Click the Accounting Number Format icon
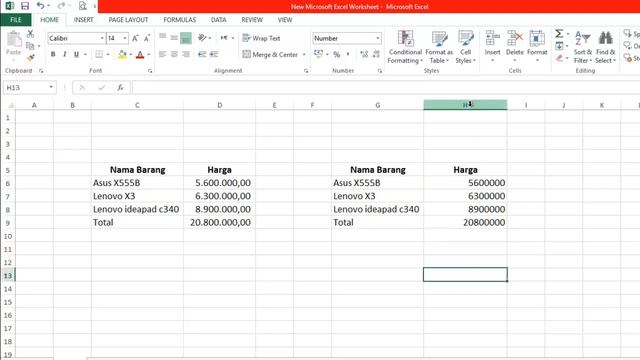Screen dimensions: 640x360 coord(319,54)
